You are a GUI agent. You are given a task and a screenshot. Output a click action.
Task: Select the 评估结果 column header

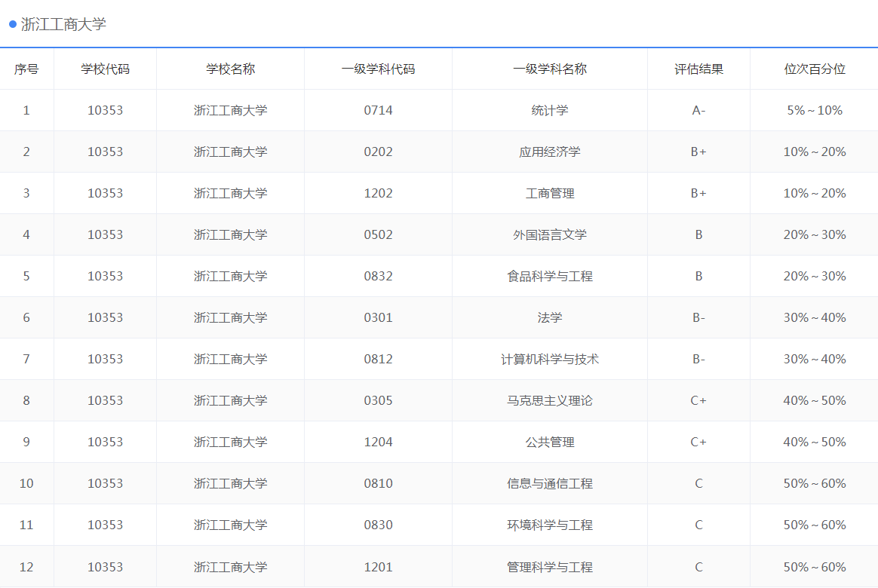(x=698, y=69)
